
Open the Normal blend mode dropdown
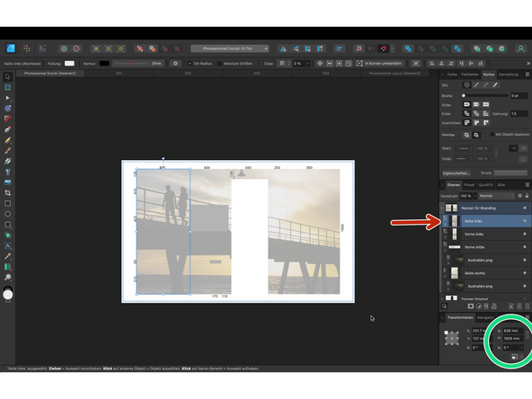click(497, 196)
